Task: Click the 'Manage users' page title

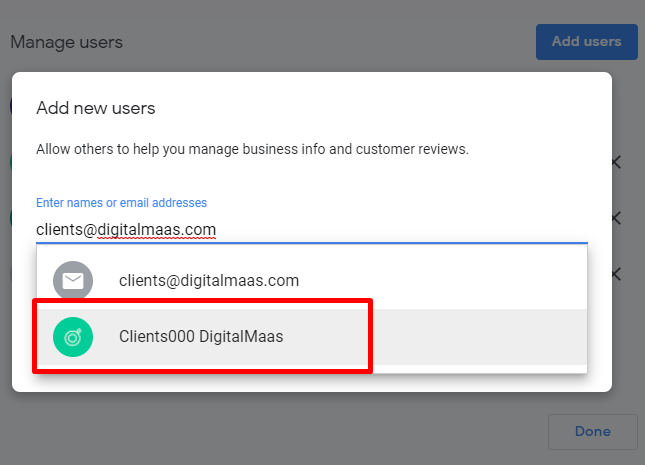Action: 67,42
